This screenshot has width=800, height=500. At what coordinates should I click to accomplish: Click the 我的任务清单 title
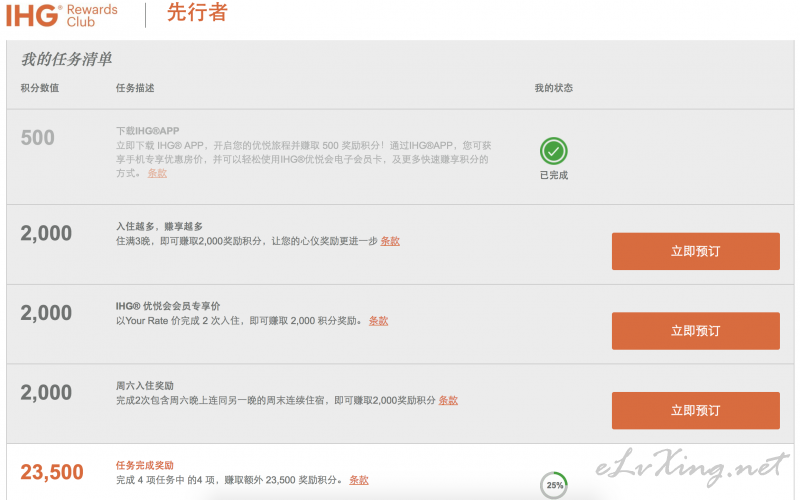pyautogui.click(x=66, y=59)
